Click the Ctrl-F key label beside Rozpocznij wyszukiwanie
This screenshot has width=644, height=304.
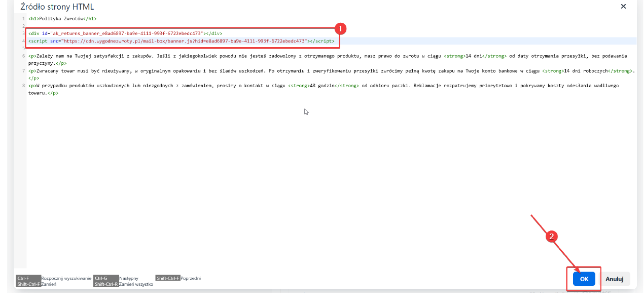coord(28,278)
